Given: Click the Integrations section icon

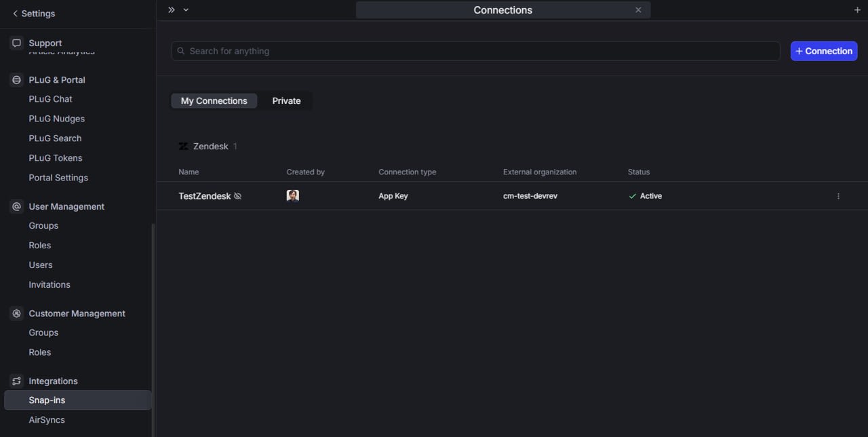Looking at the screenshot, I should click(x=17, y=381).
